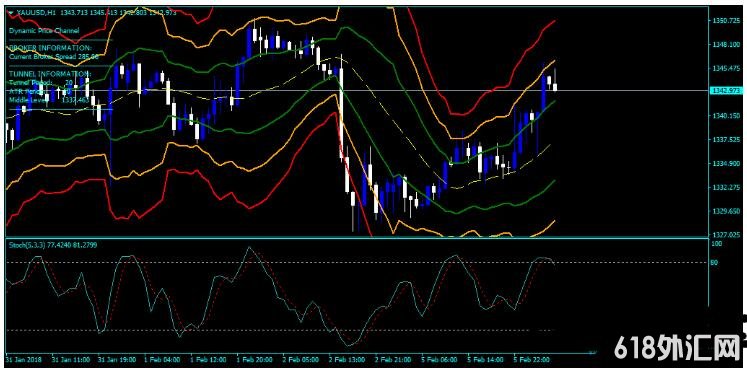747x372 pixels.
Task: Click the 2 Feb 21:00 time label
Action: coord(394,359)
